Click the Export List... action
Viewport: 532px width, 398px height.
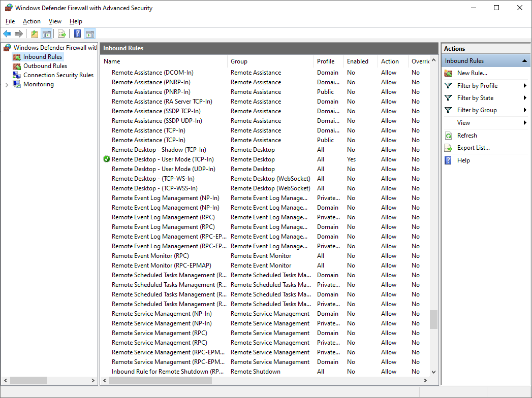[x=473, y=148]
